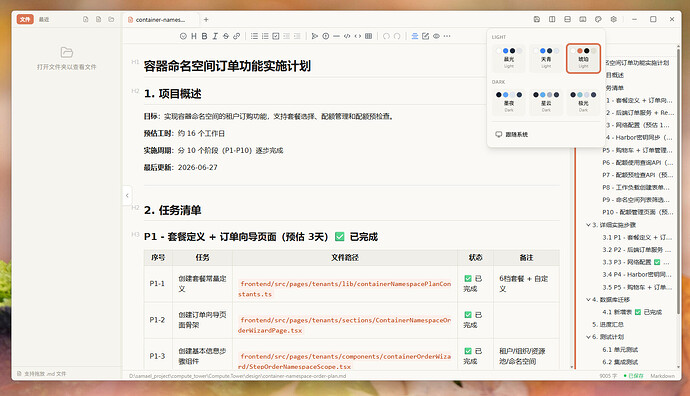Click the file path in the status bar

[x=238, y=376]
